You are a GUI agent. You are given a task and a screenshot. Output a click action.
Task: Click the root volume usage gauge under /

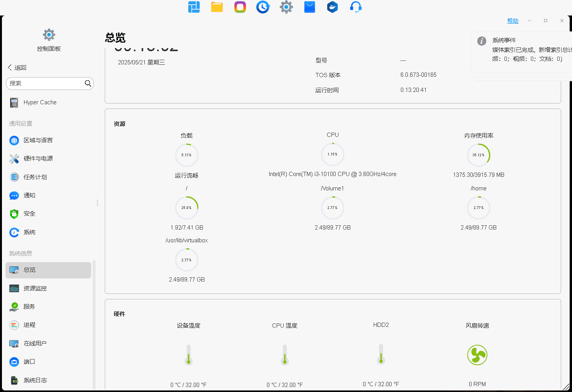[187, 207]
